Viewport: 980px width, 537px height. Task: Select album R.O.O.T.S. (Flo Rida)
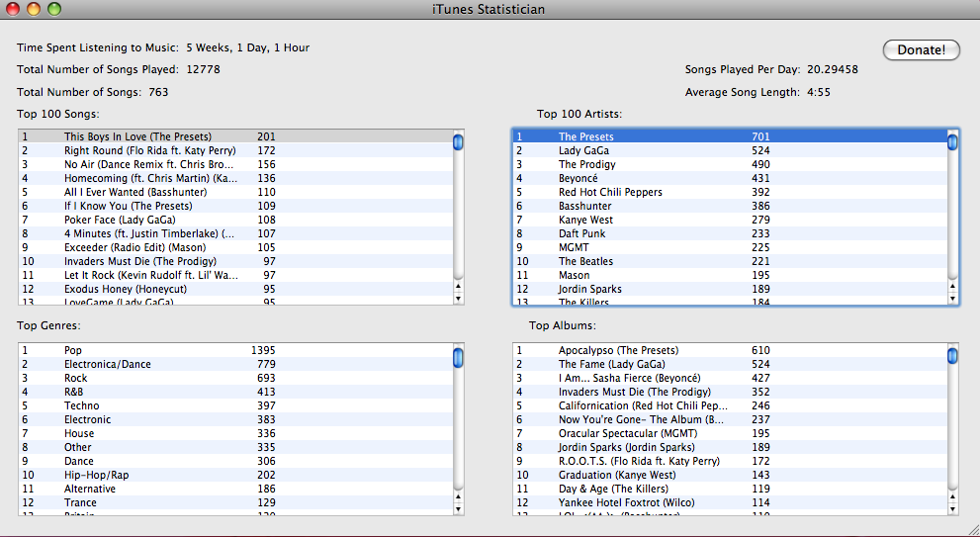[x=730, y=461]
